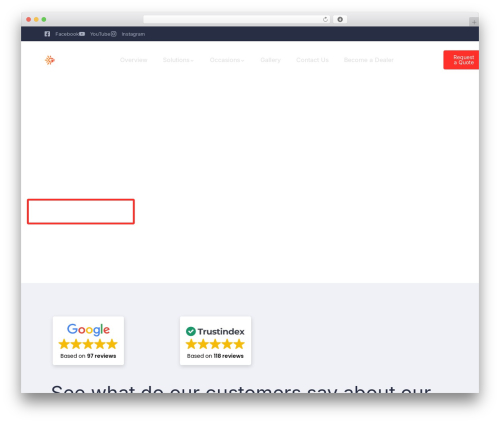This screenshot has width=500, height=423.
Task: Open the Google reviews badge
Action: [88, 341]
